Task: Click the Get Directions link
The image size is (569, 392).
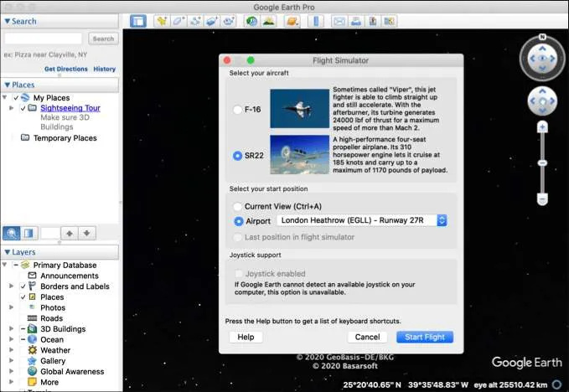Action: (65, 69)
